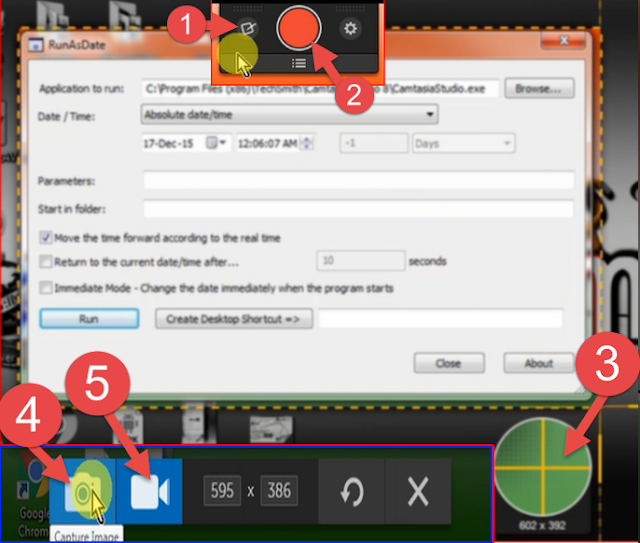
Task: Open the Absolute date/time dropdown
Action: click(x=289, y=114)
